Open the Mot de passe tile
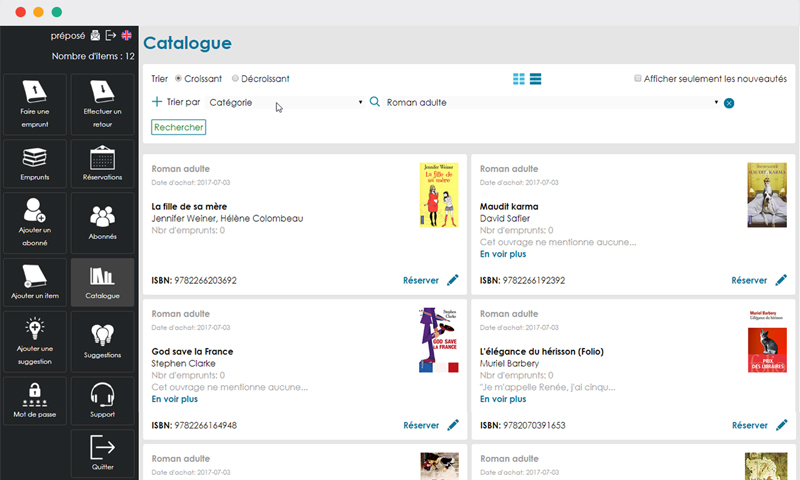 [35, 401]
